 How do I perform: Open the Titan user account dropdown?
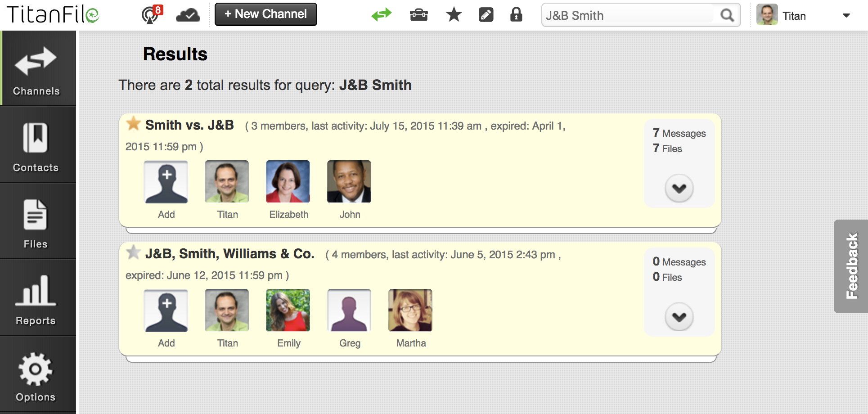pyautogui.click(x=846, y=16)
